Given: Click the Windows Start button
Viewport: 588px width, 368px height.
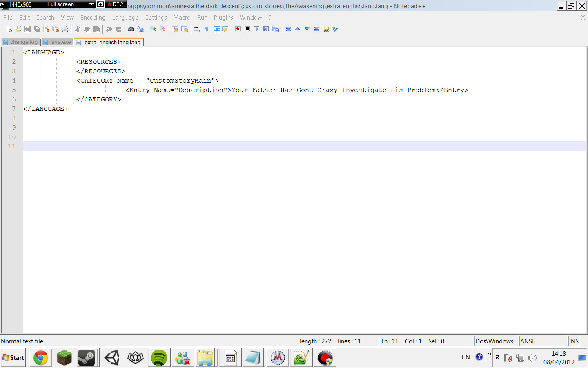Looking at the screenshot, I should [13, 358].
